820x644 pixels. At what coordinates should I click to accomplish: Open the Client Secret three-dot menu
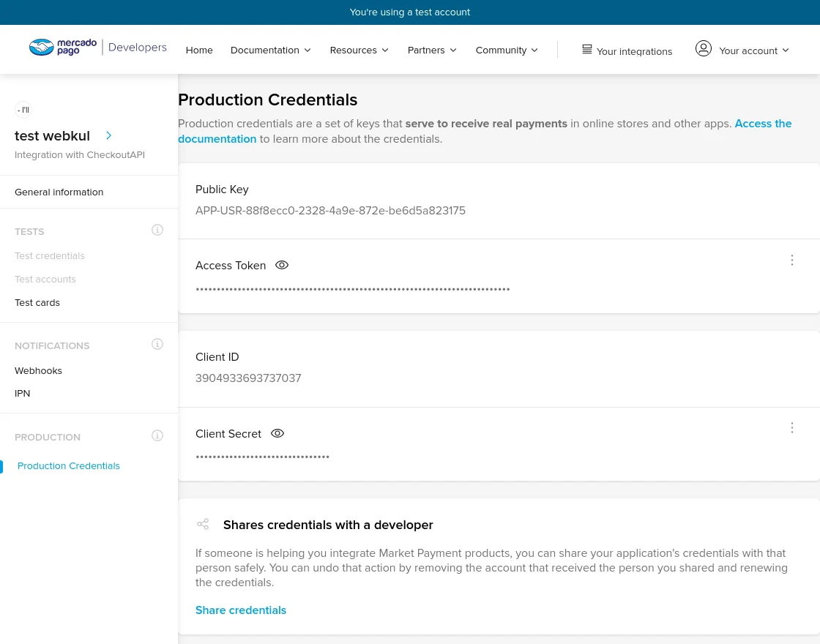click(x=791, y=427)
